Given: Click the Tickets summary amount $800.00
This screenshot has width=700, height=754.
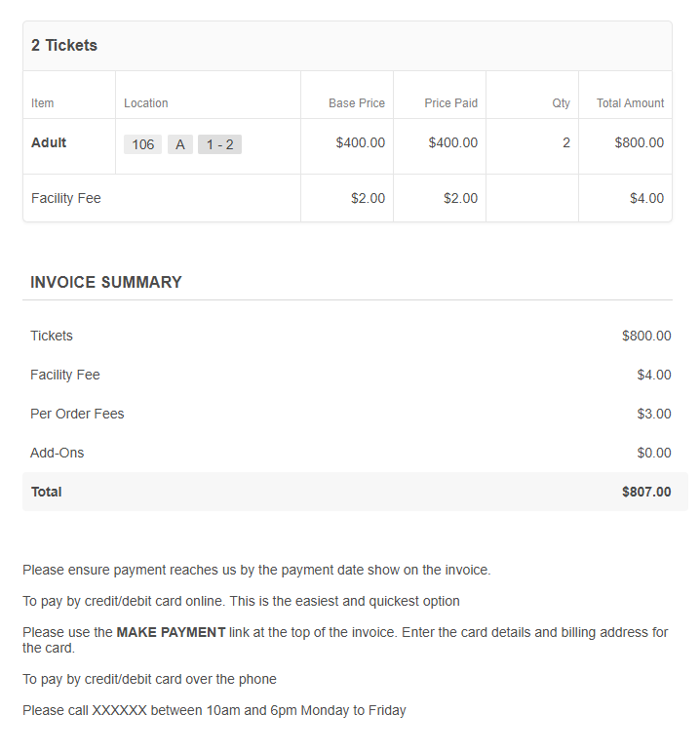Looking at the screenshot, I should pos(646,336).
